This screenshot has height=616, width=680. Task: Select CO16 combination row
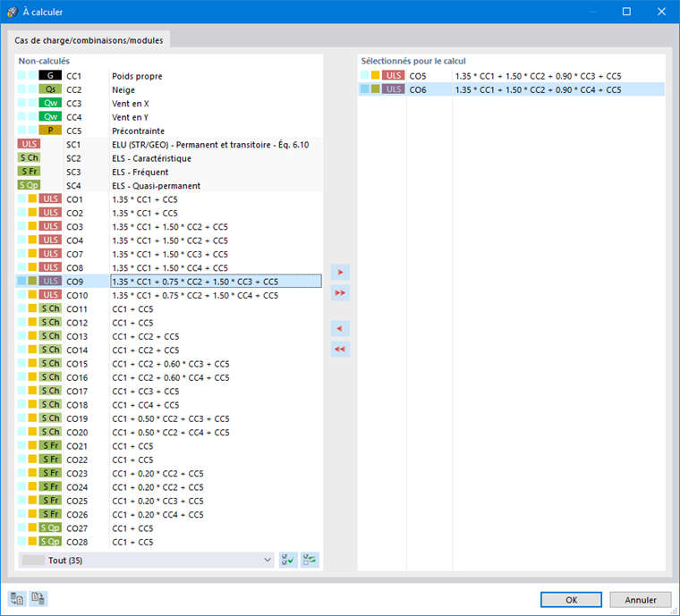point(169,377)
